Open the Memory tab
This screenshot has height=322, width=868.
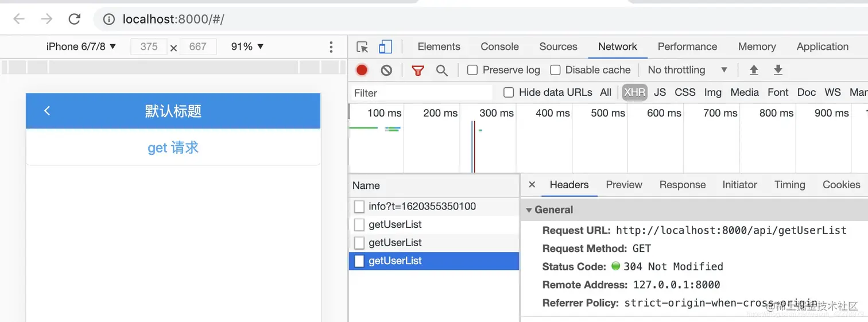point(757,47)
